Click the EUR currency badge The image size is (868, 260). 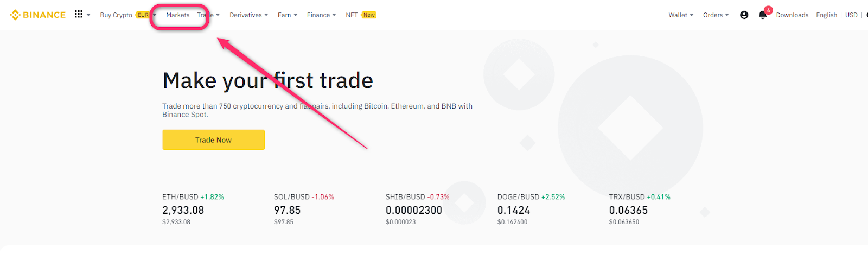pos(143,15)
